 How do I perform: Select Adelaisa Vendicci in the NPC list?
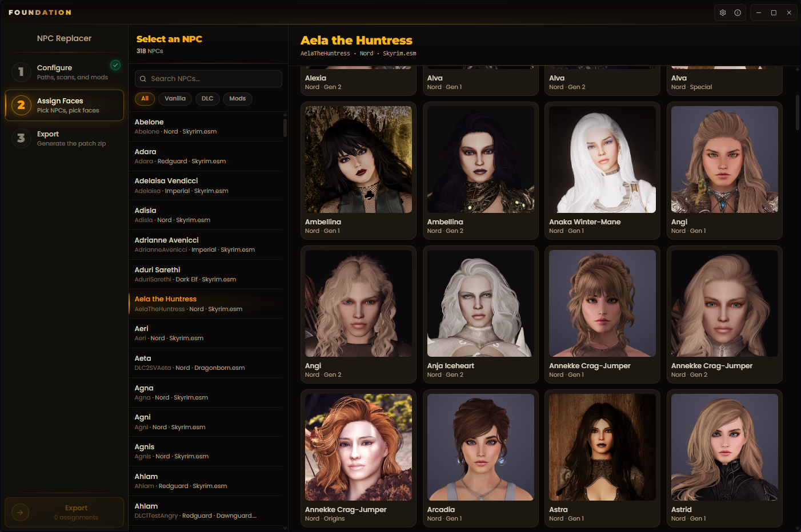(206, 186)
